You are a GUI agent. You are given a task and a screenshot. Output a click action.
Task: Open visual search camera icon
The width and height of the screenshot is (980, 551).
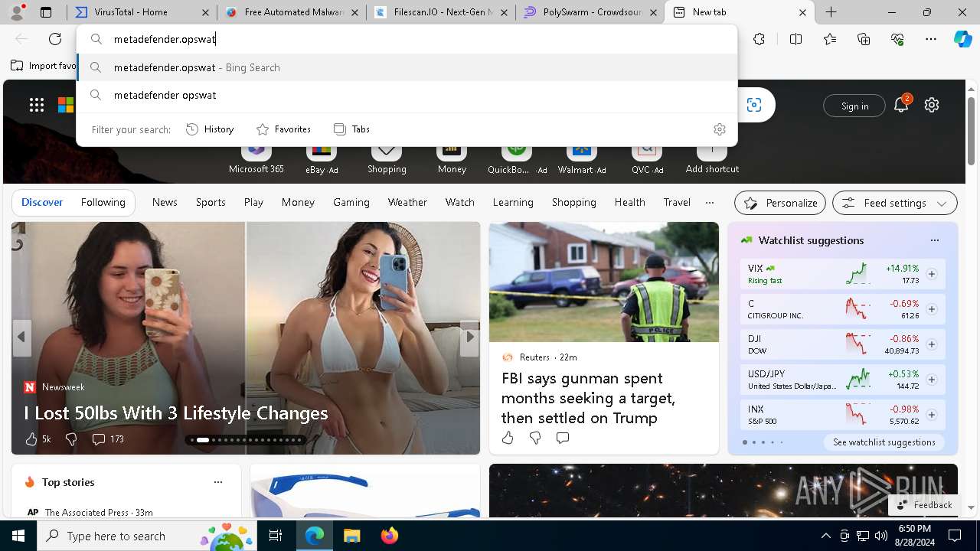(x=754, y=105)
